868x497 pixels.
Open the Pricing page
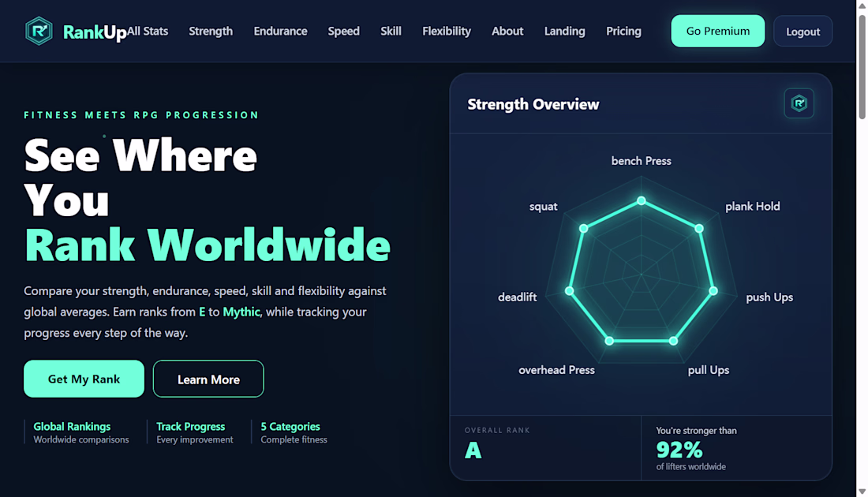coord(624,31)
